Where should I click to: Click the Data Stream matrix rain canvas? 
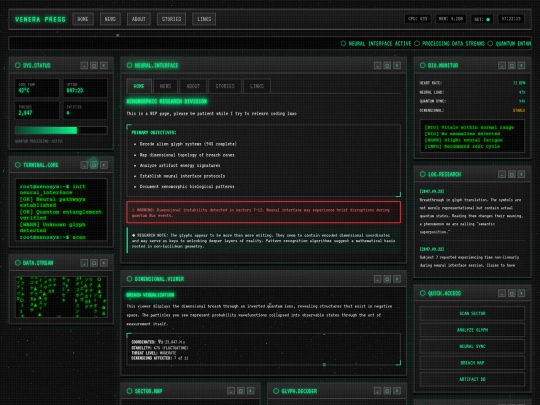(x=61, y=297)
